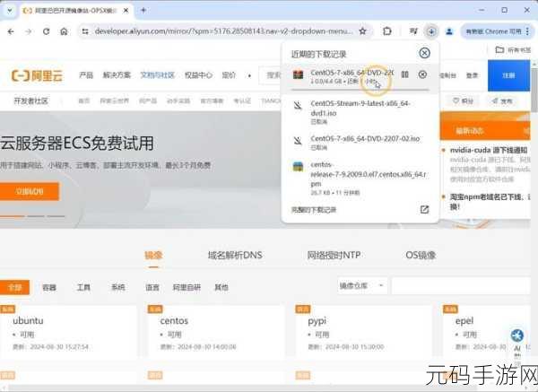
Task: Open the 文档与社区 menu
Action: pyautogui.click(x=158, y=74)
